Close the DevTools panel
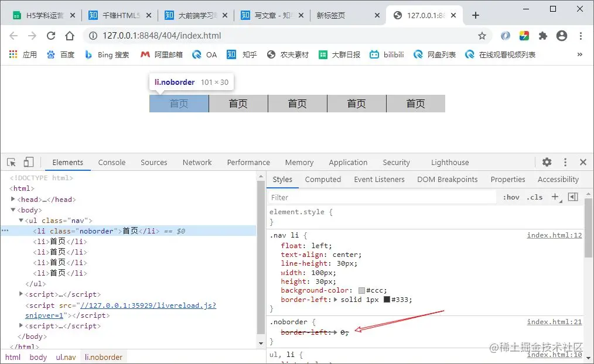 [x=583, y=162]
